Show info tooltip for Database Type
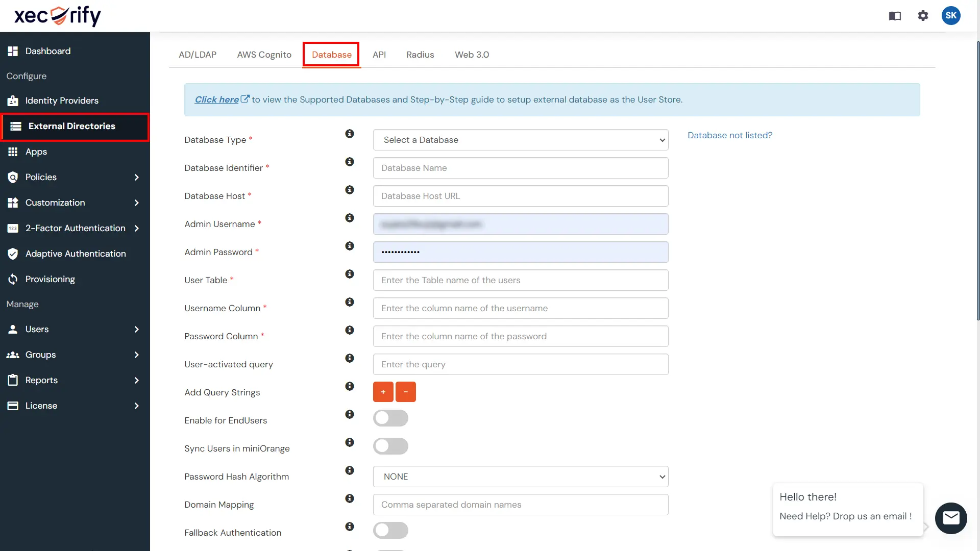Viewport: 980px width, 551px height. [x=350, y=134]
